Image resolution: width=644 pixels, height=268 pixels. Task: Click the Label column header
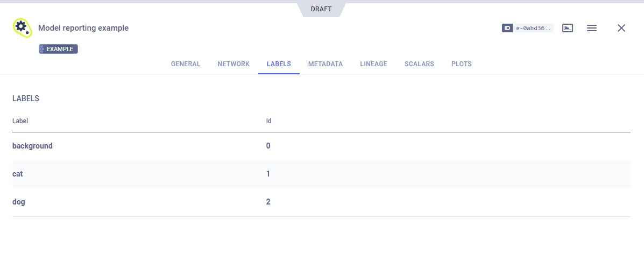20,121
